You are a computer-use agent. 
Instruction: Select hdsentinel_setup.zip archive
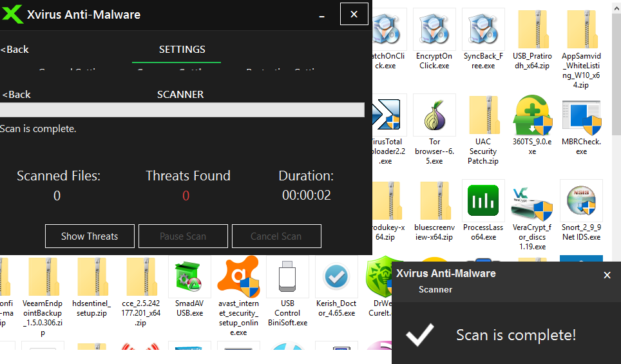click(91, 276)
